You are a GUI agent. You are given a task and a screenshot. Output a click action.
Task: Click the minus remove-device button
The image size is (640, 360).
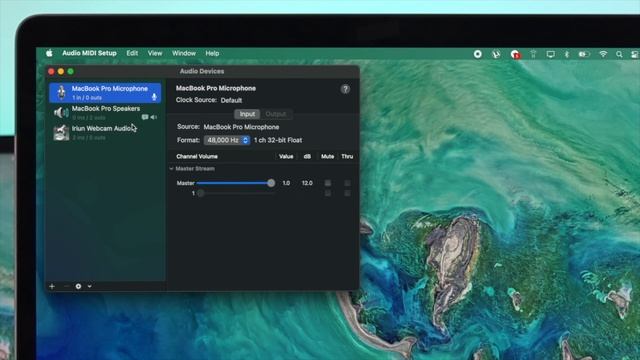[66, 286]
